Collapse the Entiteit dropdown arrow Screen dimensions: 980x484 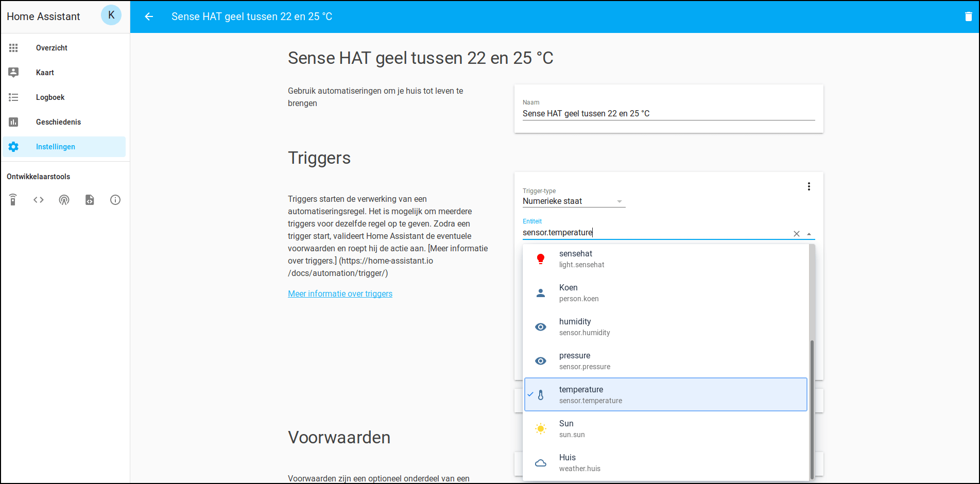click(809, 234)
